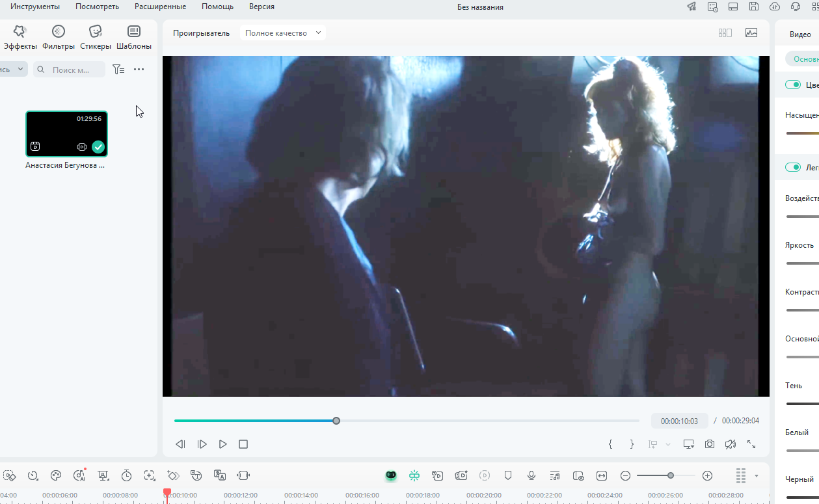Open the Посмотреть menu
Screen dimensions: 819x504
(x=97, y=7)
